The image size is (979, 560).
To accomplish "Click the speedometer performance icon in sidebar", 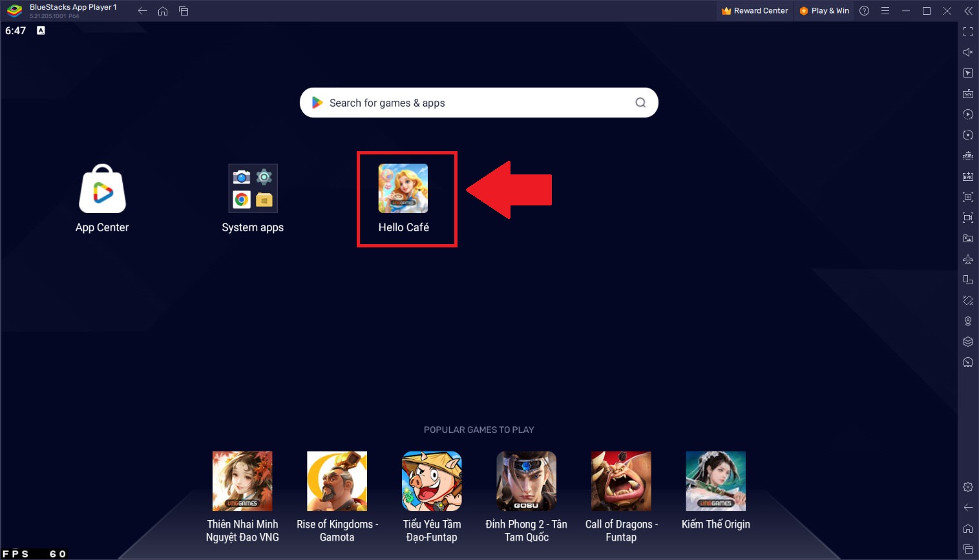I will coord(968,362).
